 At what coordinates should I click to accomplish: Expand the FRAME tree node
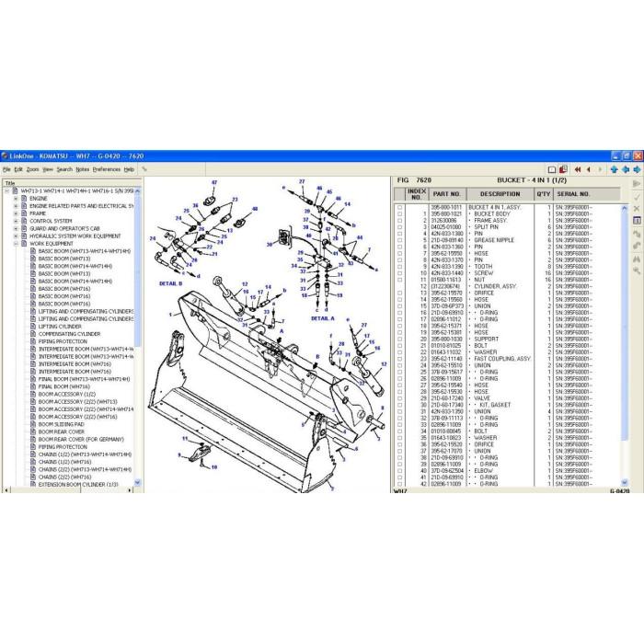point(16,213)
